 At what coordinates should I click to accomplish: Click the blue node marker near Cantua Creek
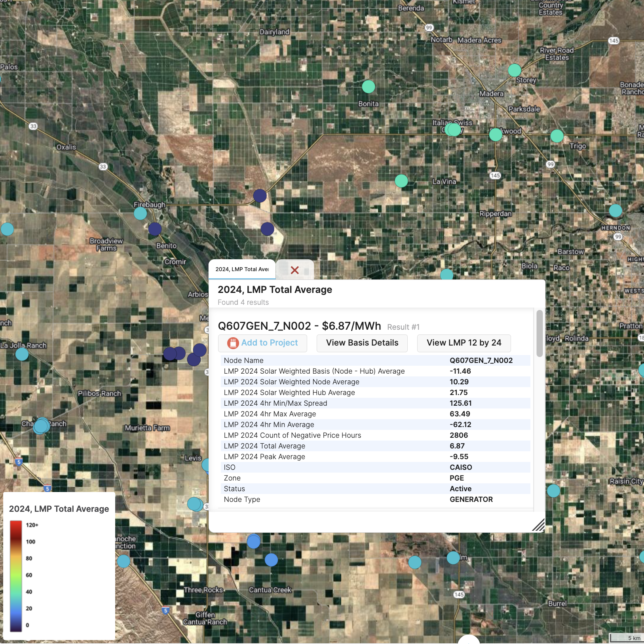[271, 560]
